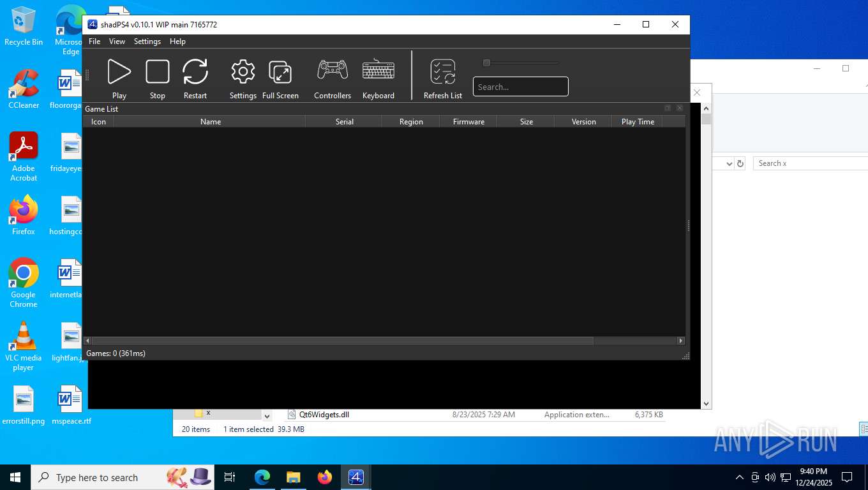Select the mspeace.rtf desktop file
The height and width of the screenshot is (490, 868).
click(x=71, y=405)
